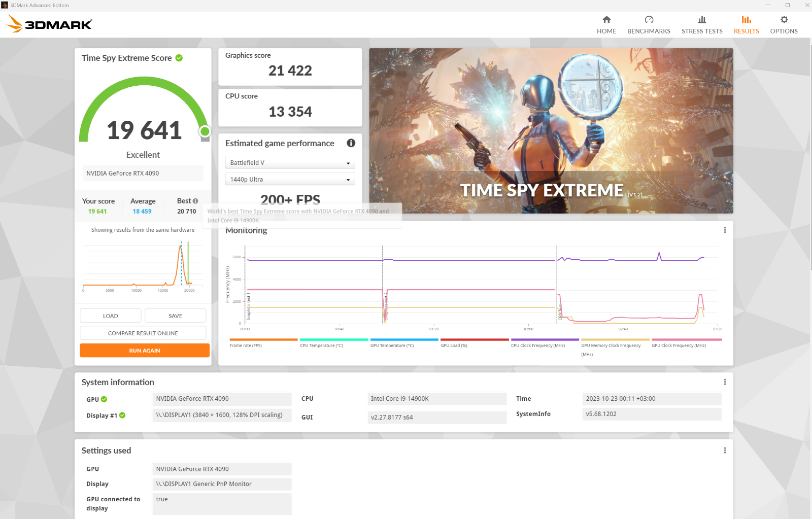The height and width of the screenshot is (519, 812).
Task: Switch to the RESULTS tab label
Action: pyautogui.click(x=747, y=31)
